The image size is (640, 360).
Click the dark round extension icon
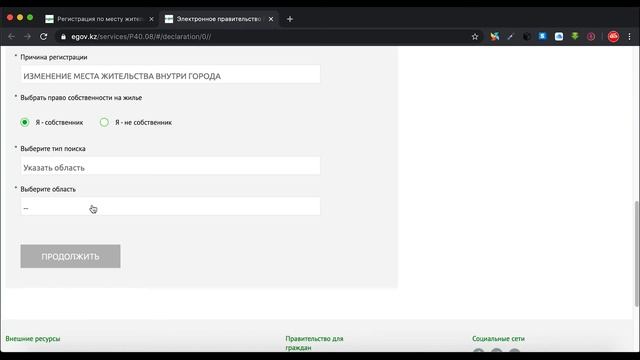pyautogui.click(x=527, y=37)
